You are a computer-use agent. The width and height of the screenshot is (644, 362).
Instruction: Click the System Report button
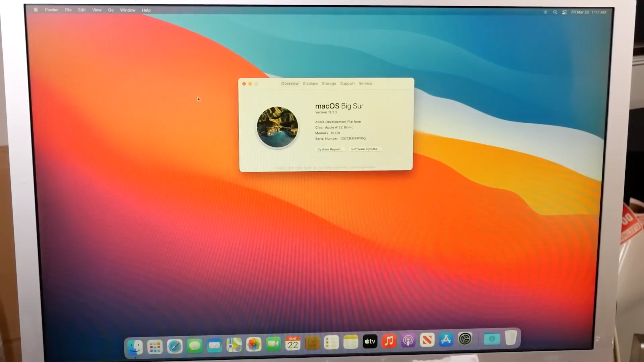[x=330, y=149]
